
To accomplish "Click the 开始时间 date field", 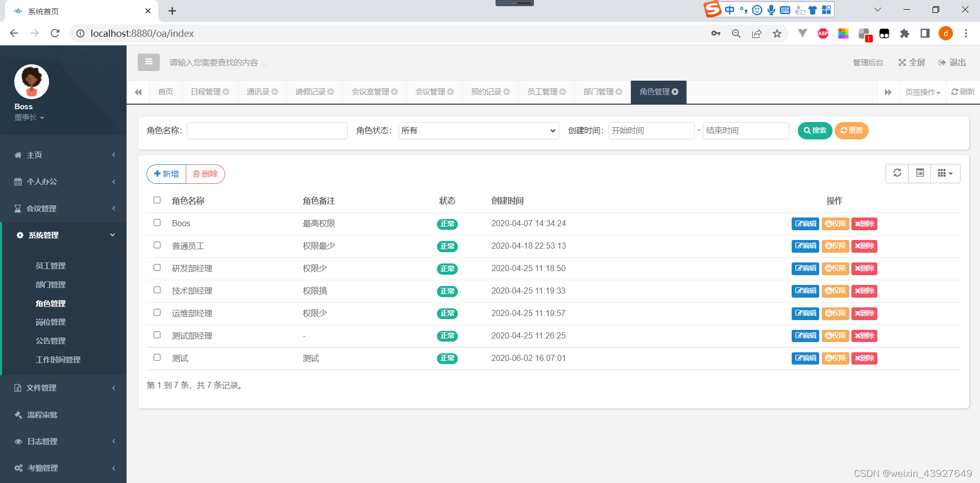I will 651,131.
